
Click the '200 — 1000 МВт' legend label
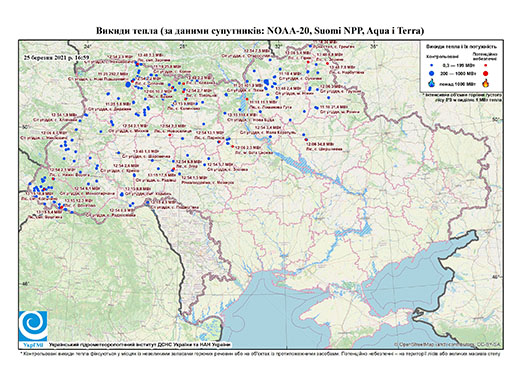tap(459, 73)
